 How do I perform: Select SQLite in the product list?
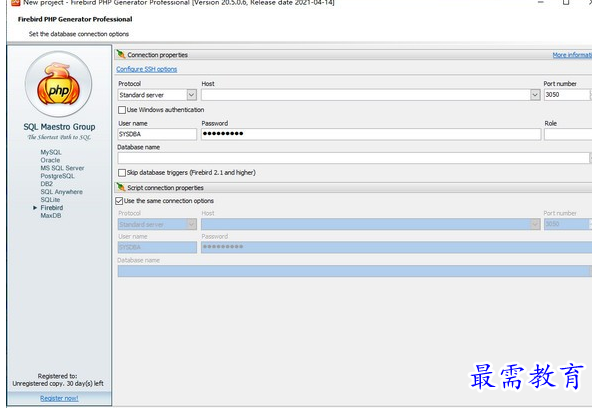(x=50, y=200)
